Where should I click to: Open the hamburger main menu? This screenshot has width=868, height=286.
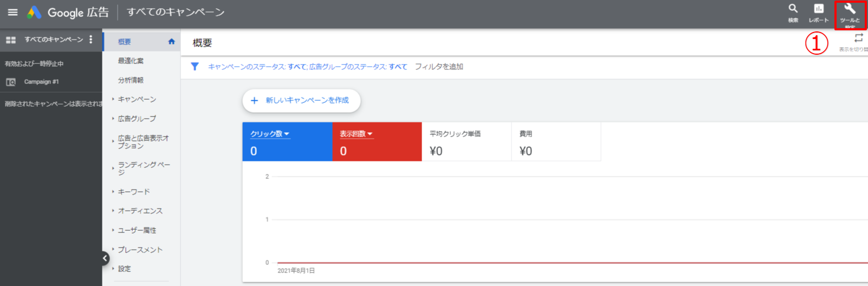(x=12, y=12)
